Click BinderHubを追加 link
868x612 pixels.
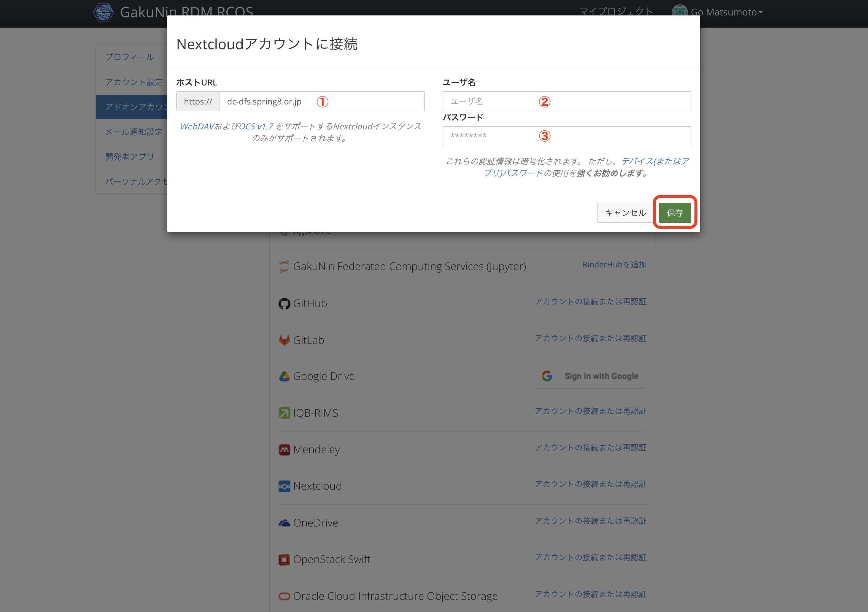tap(614, 264)
